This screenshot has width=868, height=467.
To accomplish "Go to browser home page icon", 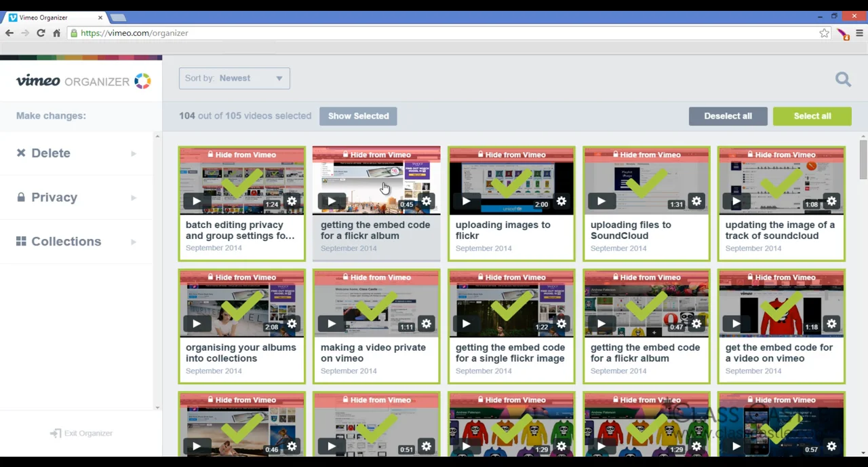I will 57,33.
